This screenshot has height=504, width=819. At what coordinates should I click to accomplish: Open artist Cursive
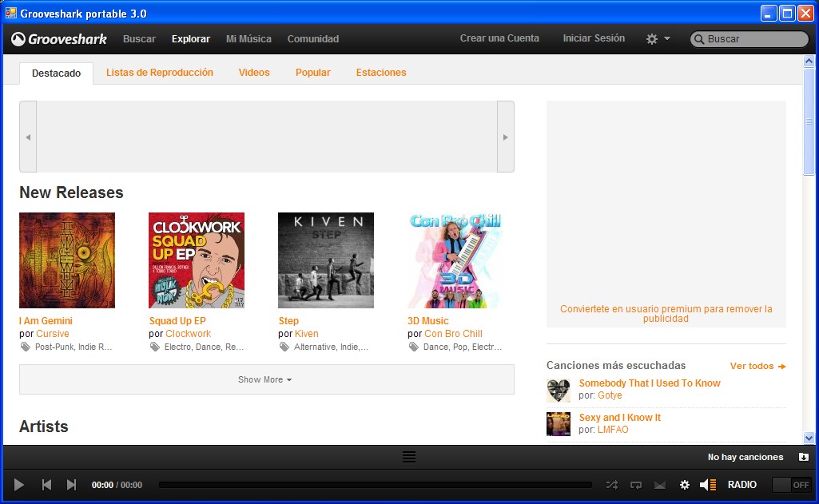(x=52, y=334)
